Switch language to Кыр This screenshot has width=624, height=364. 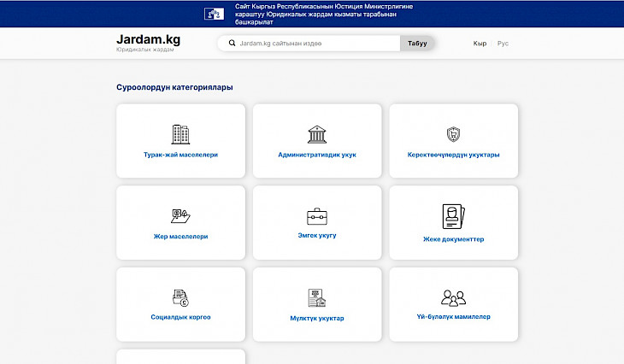pyautogui.click(x=480, y=44)
